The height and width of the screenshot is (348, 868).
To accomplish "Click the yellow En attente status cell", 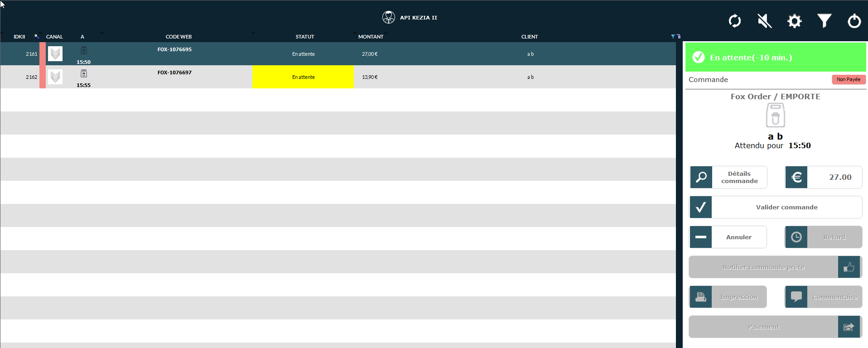I will (303, 77).
